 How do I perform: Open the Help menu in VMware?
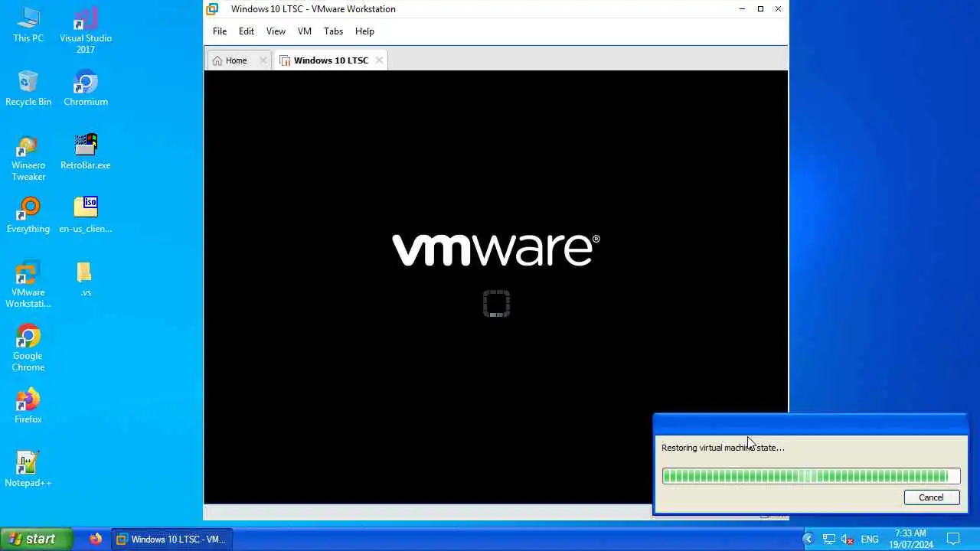point(364,31)
